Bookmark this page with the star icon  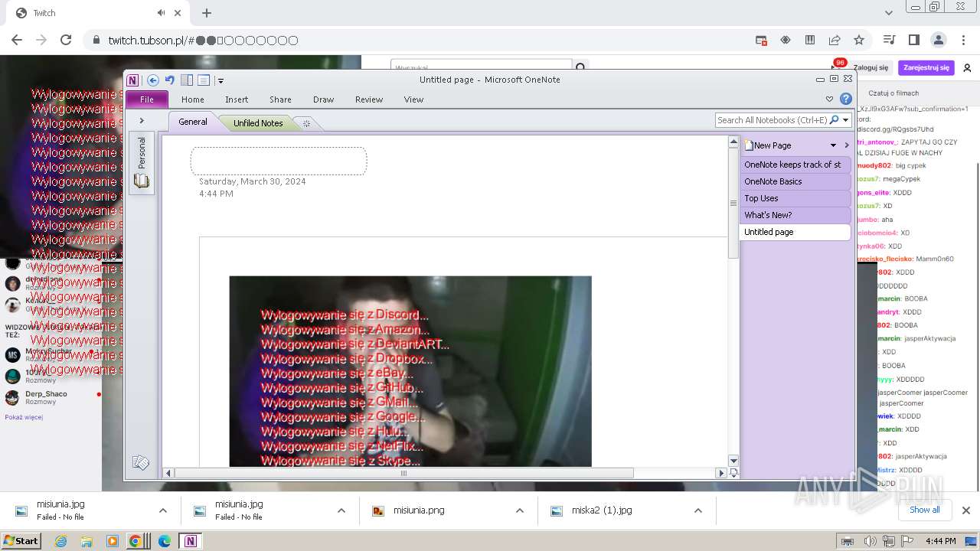click(859, 40)
